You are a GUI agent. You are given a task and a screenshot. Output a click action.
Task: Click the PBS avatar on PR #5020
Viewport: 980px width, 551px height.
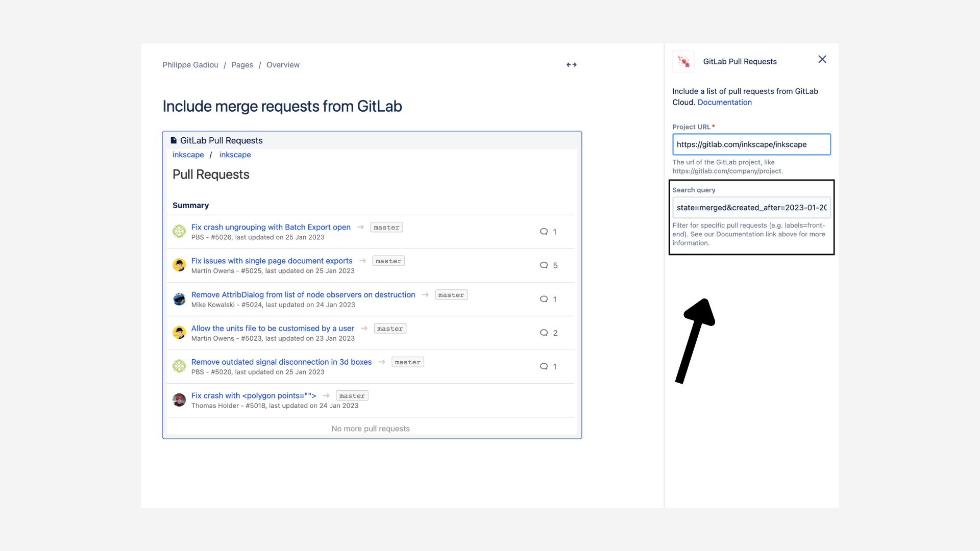[179, 366]
